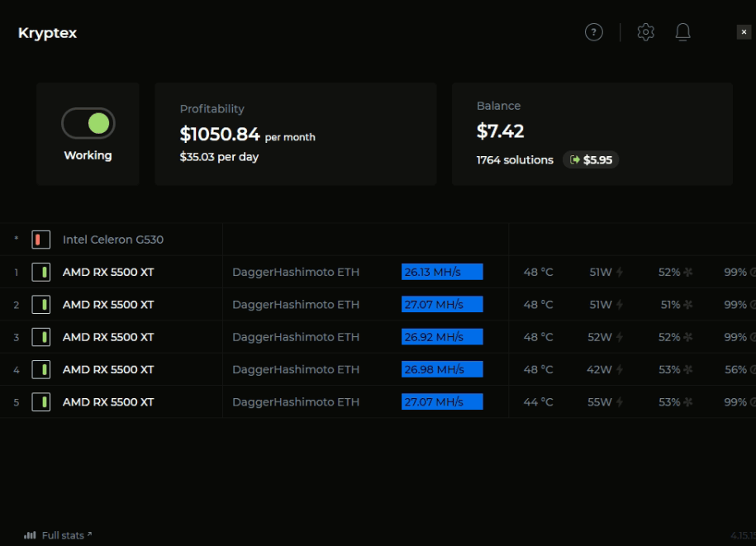
Task: Click the fan icon on GPU 4 row
Action: pyautogui.click(x=688, y=369)
